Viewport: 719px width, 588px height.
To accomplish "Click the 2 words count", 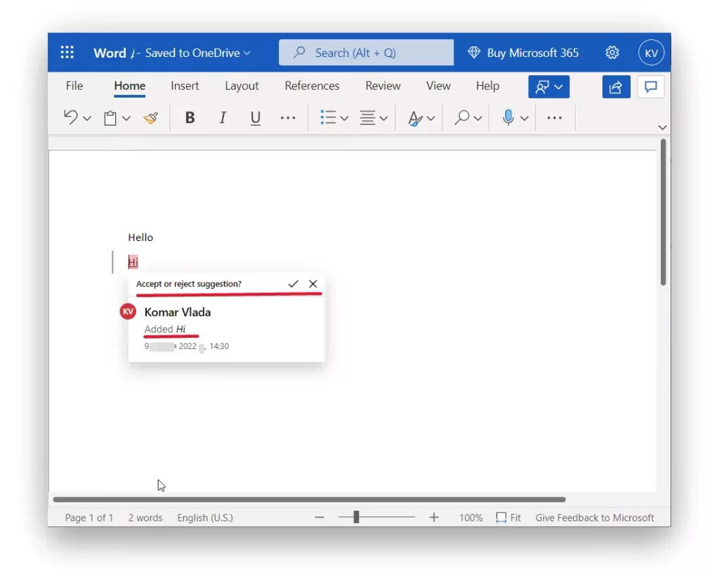I will [145, 518].
